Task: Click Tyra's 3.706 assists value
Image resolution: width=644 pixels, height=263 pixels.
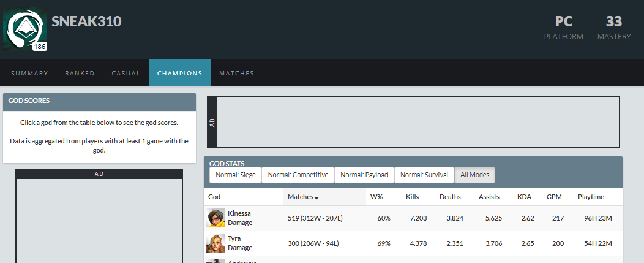Action: 493,243
